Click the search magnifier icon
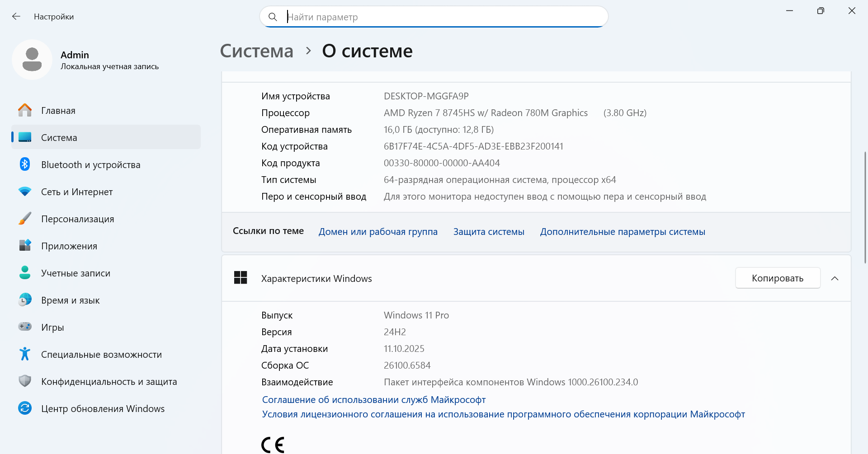The height and width of the screenshot is (454, 868). [x=273, y=17]
